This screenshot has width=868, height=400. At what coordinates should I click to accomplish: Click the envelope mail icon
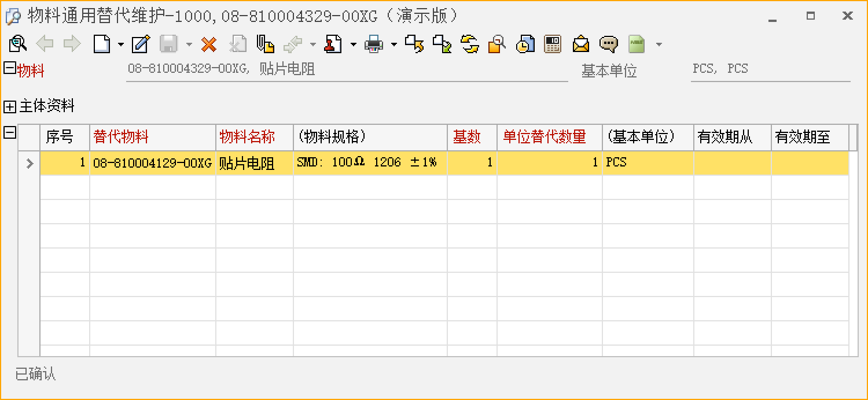[x=580, y=44]
